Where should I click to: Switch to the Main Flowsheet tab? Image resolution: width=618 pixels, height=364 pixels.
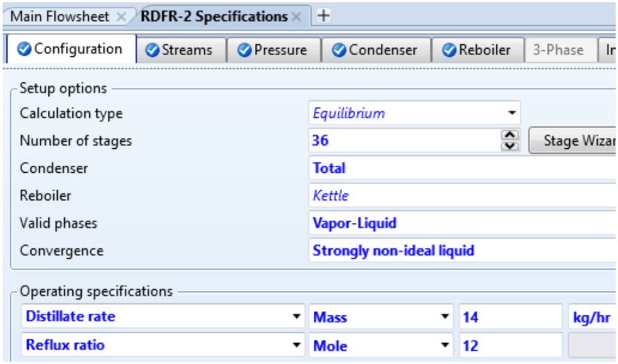[x=60, y=16]
